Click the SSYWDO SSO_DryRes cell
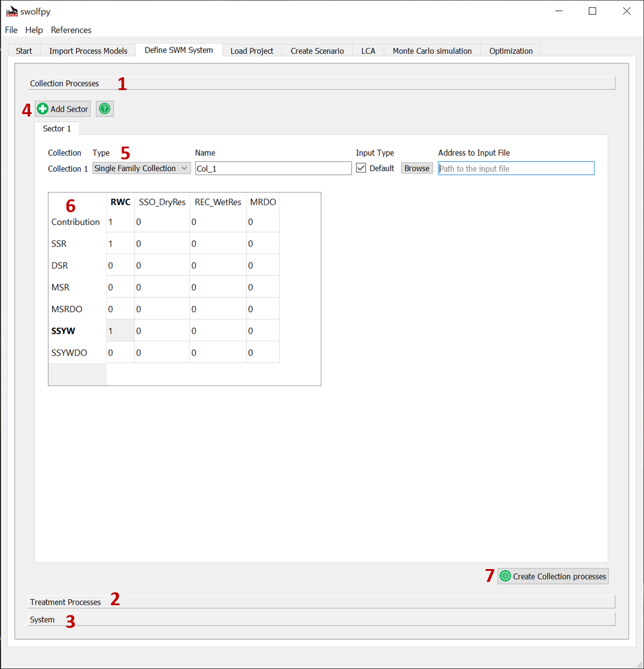Viewport: 644px width, 669px height. (162, 353)
